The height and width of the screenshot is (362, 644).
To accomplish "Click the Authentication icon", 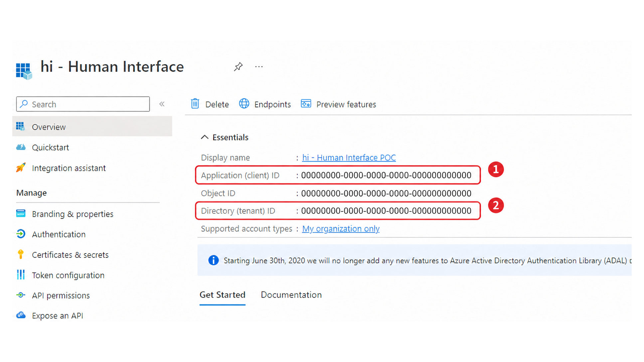I will 21,234.
